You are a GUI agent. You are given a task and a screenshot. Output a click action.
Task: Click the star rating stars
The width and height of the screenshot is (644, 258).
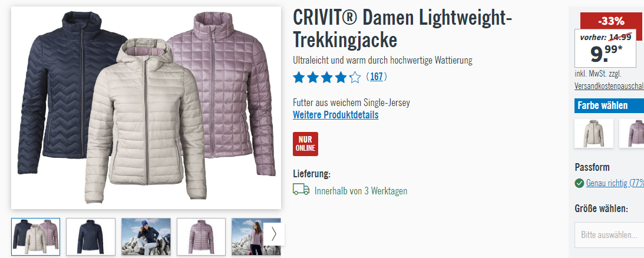click(x=327, y=77)
